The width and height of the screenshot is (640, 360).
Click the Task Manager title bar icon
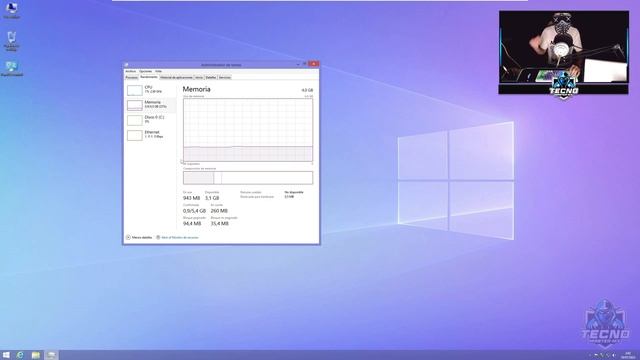click(x=127, y=64)
